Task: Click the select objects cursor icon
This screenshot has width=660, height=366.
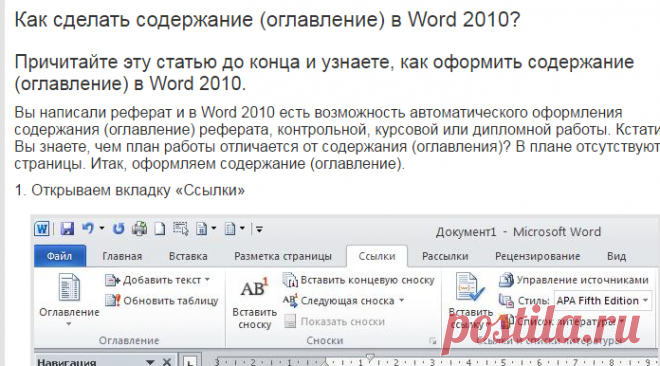Action: [181, 228]
